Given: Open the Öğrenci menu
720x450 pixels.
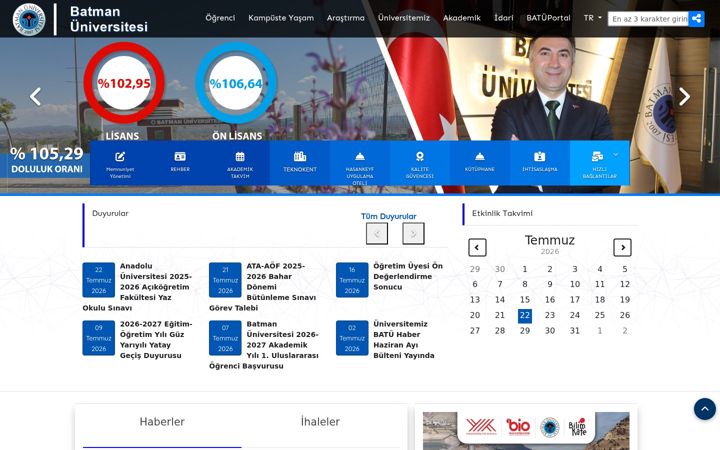Looking at the screenshot, I should [x=220, y=18].
